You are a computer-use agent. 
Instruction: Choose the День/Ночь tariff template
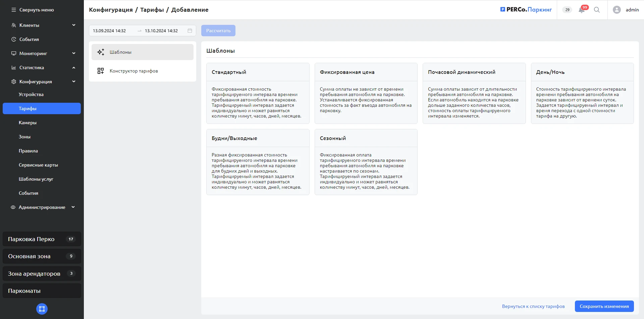[582, 93]
